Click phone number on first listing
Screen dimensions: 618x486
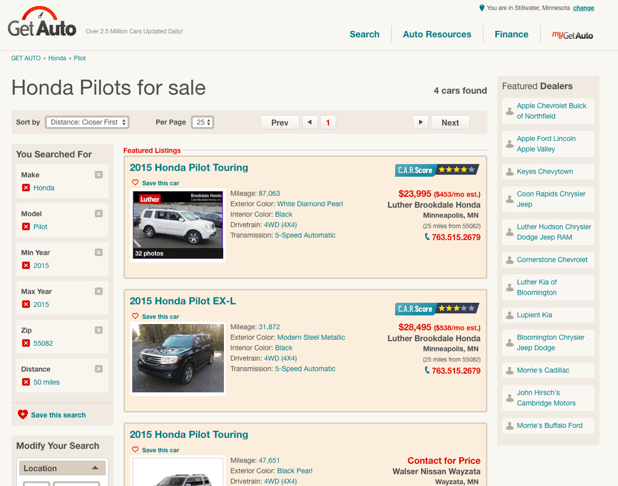coord(456,237)
